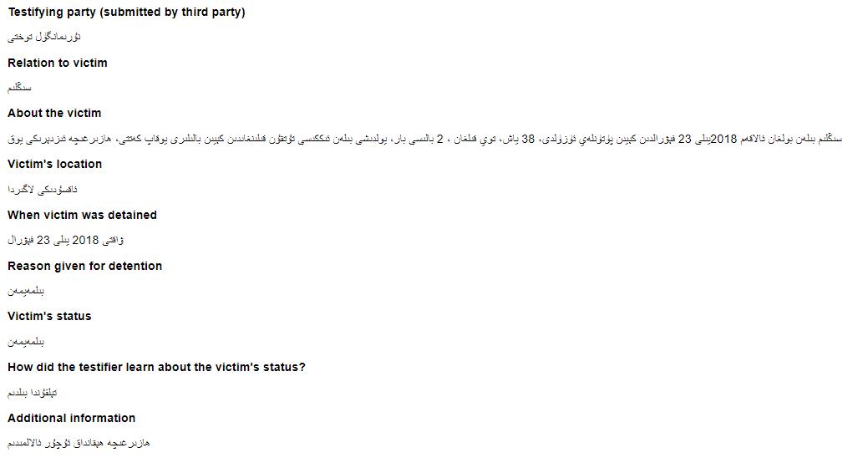Click the "Testifying party (submitted by third party)" heading

click(x=126, y=13)
